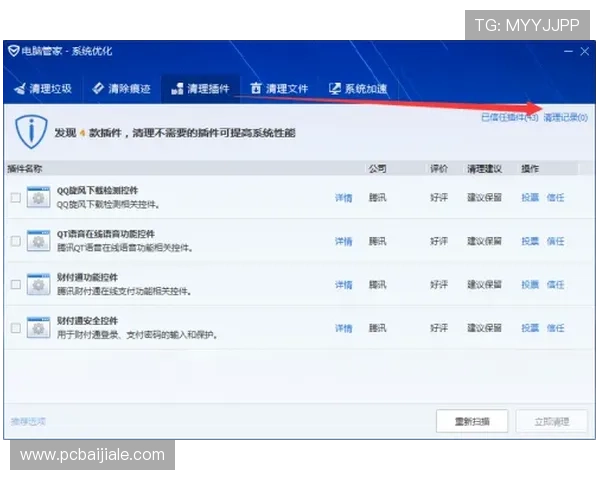Go to the 系统加速 tab
Image resolution: width=600 pixels, height=480 pixels.
click(x=358, y=89)
